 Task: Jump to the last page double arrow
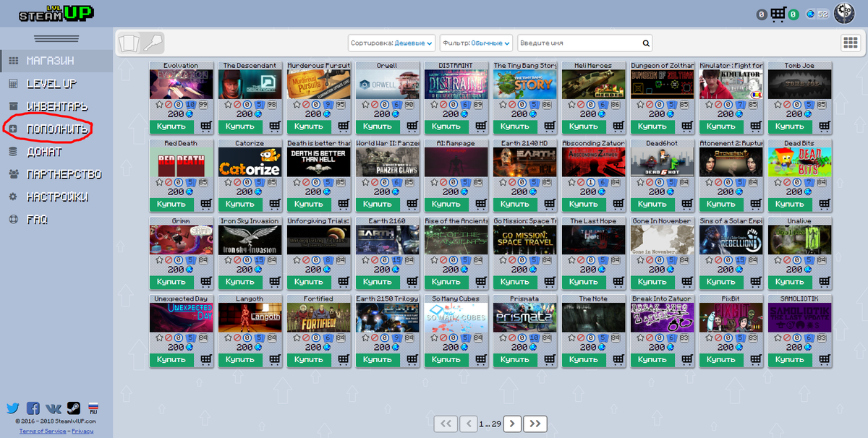click(535, 424)
